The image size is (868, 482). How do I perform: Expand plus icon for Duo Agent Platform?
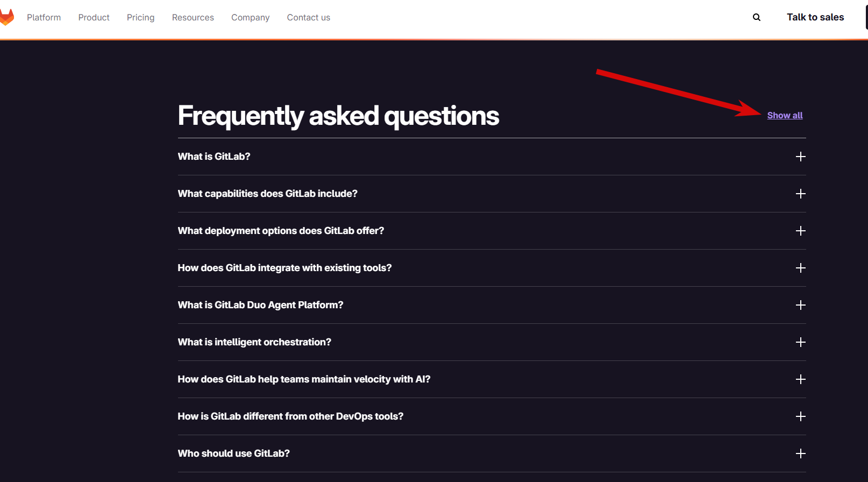[x=800, y=305]
